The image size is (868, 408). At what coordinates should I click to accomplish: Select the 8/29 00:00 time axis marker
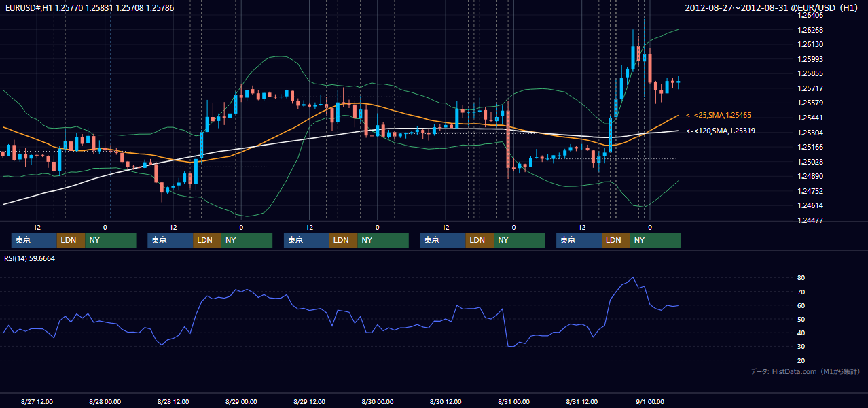click(241, 401)
